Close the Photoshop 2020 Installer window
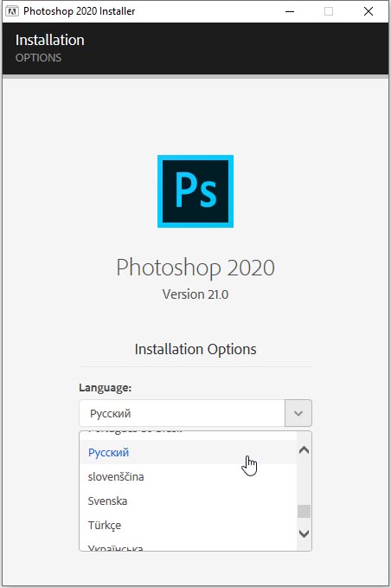Screen dimensions: 391x588 click(x=369, y=11)
